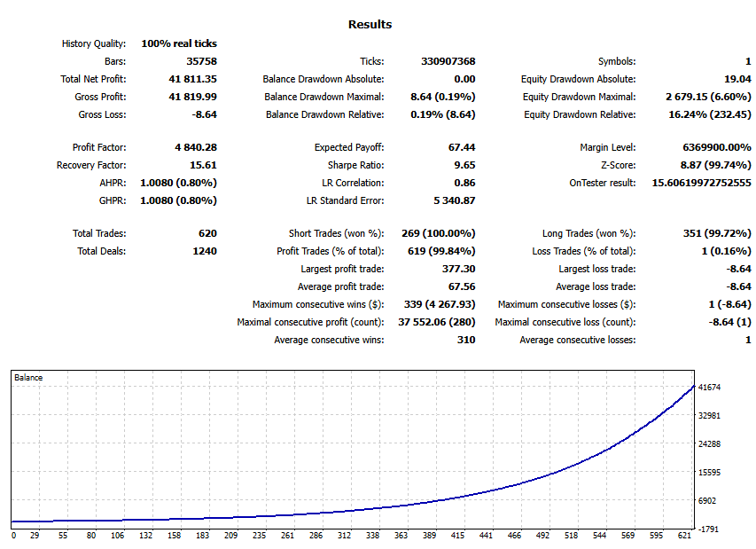Click Z-Score value 8.87 (99.74%)
Viewport: 756px width, 549px height.
click(715, 165)
